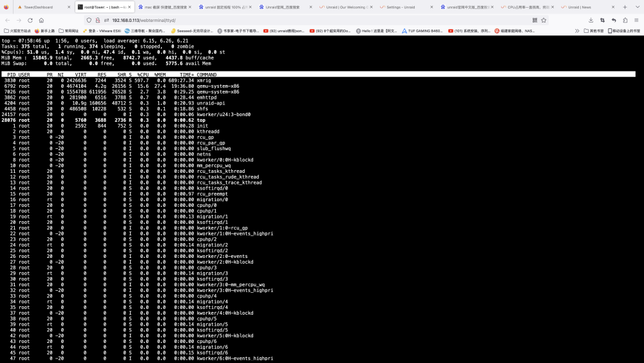This screenshot has height=363, width=644.
Task: Open the insecure connection padlock icon
Action: (98, 20)
